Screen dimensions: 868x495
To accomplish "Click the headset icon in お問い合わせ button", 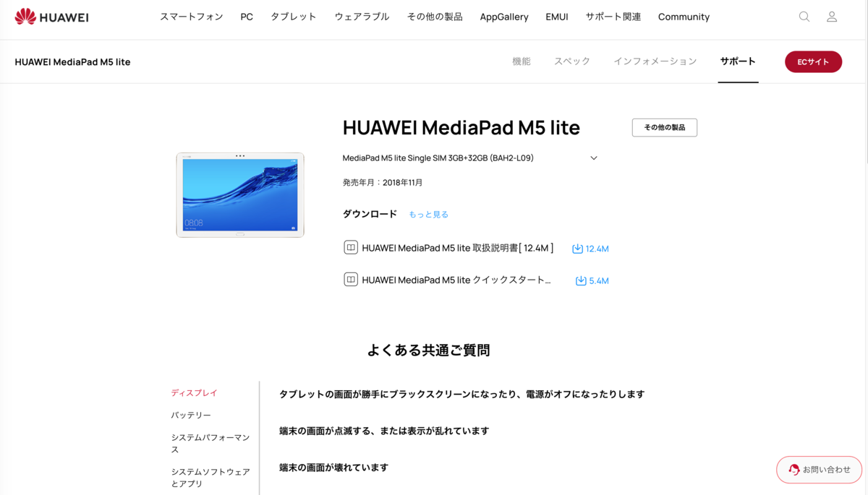I will tap(794, 470).
